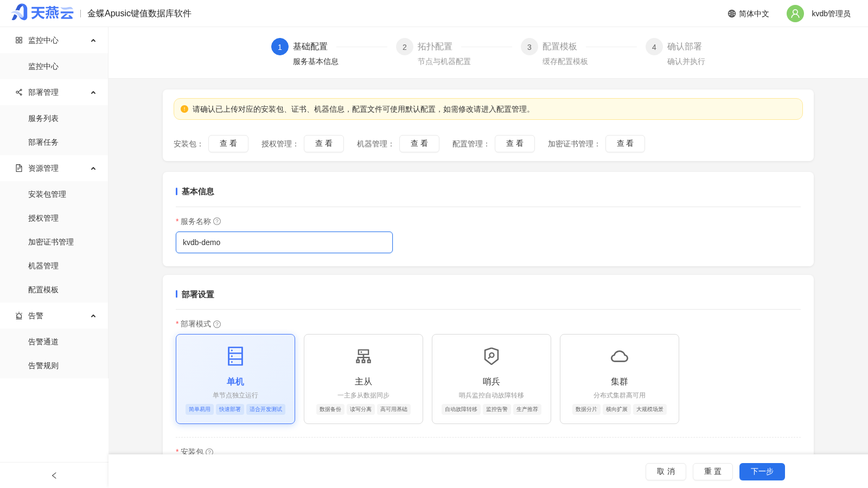Screen dimensions: 868x488
Task: Click the orange warning icon in notice
Action: click(x=184, y=109)
